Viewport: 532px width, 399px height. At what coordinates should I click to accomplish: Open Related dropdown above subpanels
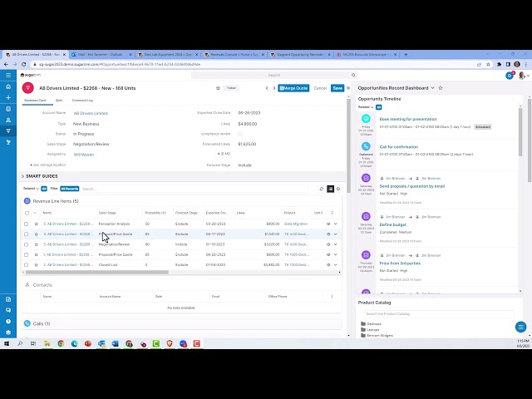pyautogui.click(x=31, y=189)
